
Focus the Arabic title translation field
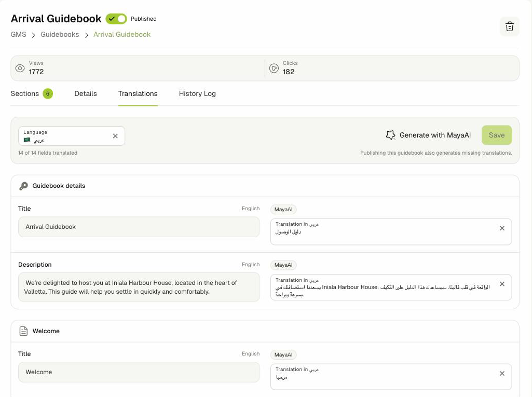click(x=391, y=232)
